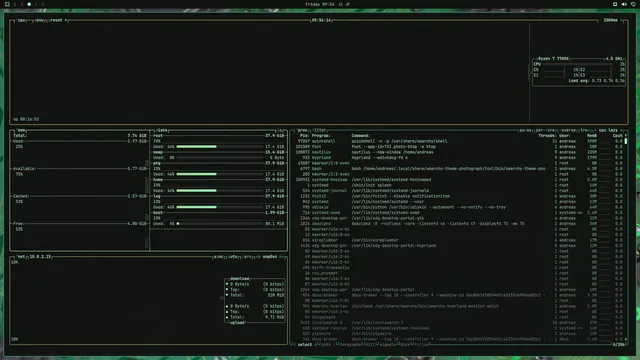Toggle reverse sorting in proc header
640x360 pixels.
(x=568, y=130)
